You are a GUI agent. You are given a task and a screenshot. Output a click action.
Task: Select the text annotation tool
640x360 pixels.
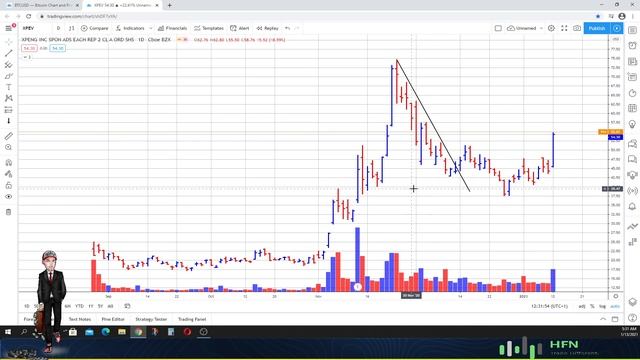click(x=9, y=87)
